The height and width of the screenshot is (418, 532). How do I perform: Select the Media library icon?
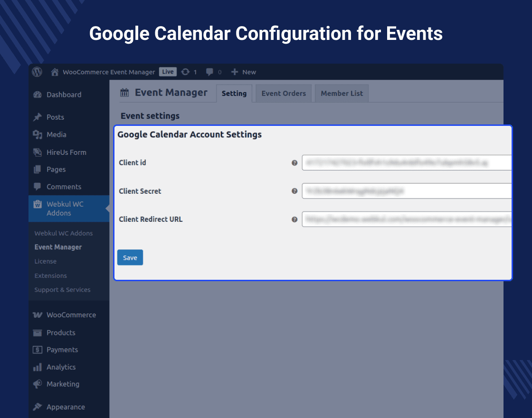pyautogui.click(x=37, y=134)
